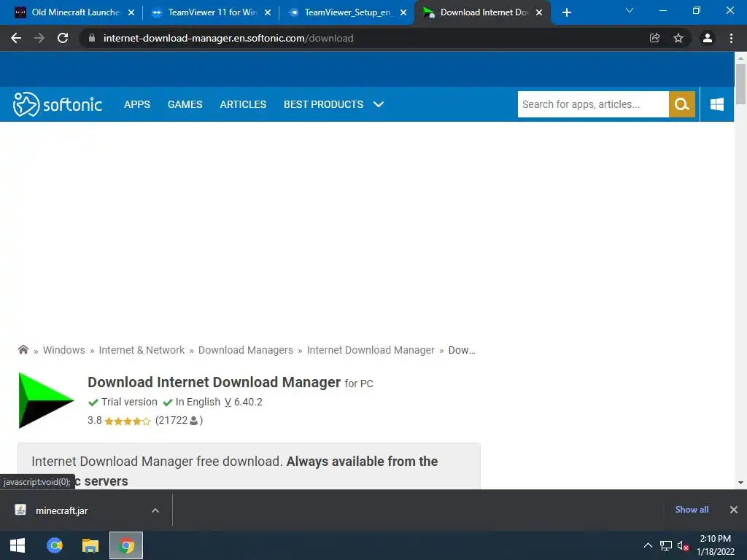Close the Download Internet Download Manager tab
Viewport: 747px width, 560px height.
click(x=539, y=12)
